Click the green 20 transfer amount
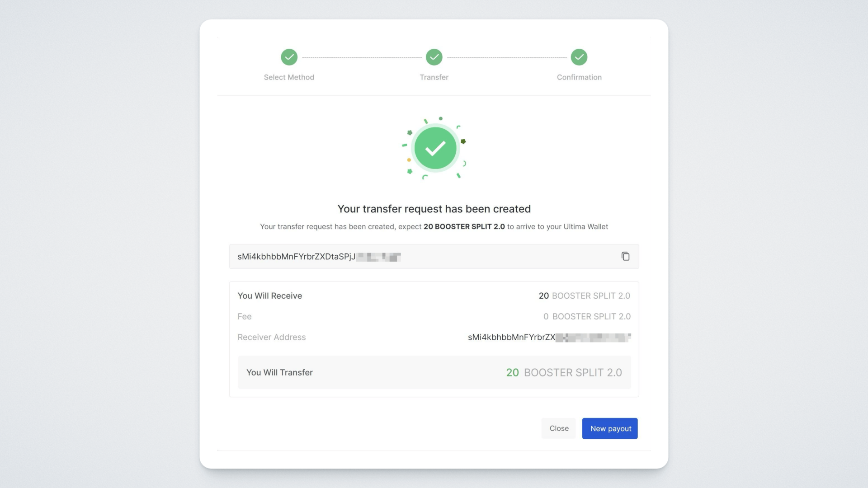This screenshot has height=488, width=868. tap(512, 372)
